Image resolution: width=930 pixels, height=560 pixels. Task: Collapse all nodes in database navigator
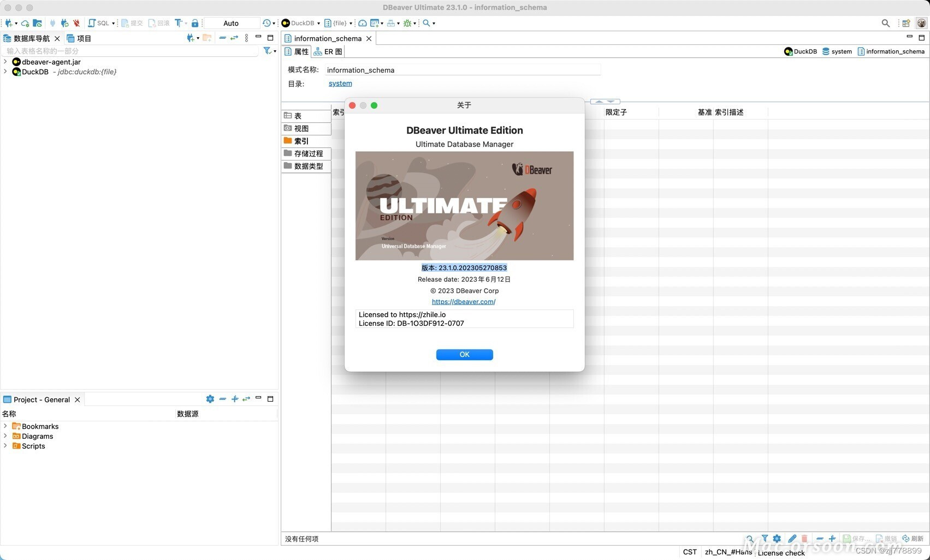pos(222,38)
